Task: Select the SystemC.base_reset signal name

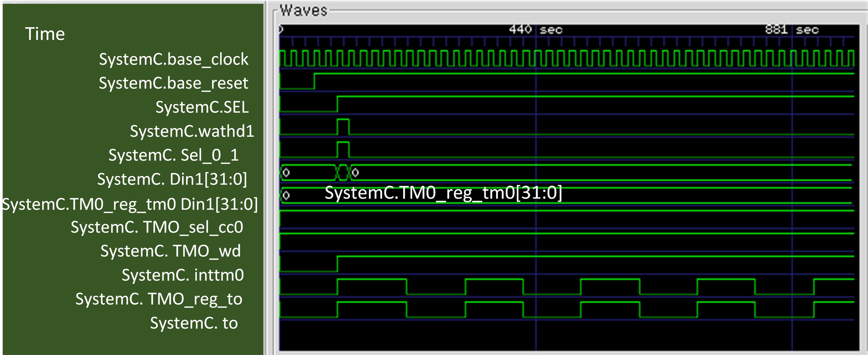Action: [174, 83]
